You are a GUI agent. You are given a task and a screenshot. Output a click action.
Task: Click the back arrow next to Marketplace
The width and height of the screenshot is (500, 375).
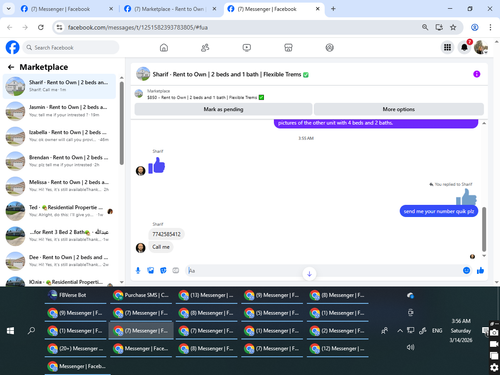(11, 67)
